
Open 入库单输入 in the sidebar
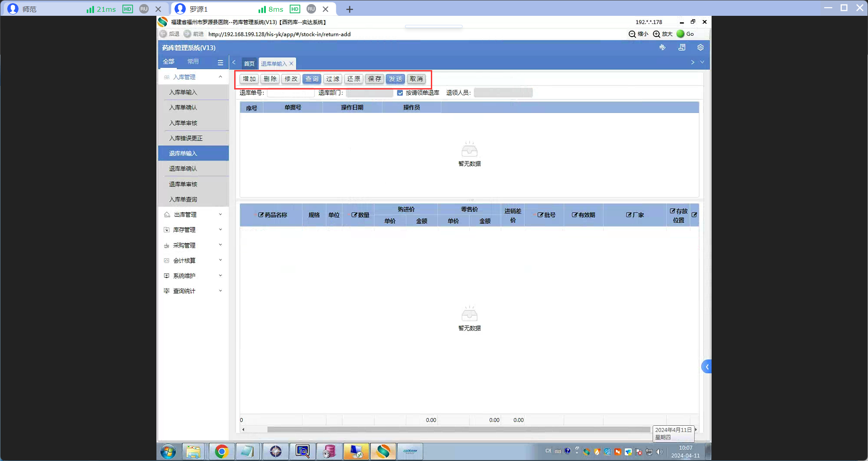pos(193,92)
